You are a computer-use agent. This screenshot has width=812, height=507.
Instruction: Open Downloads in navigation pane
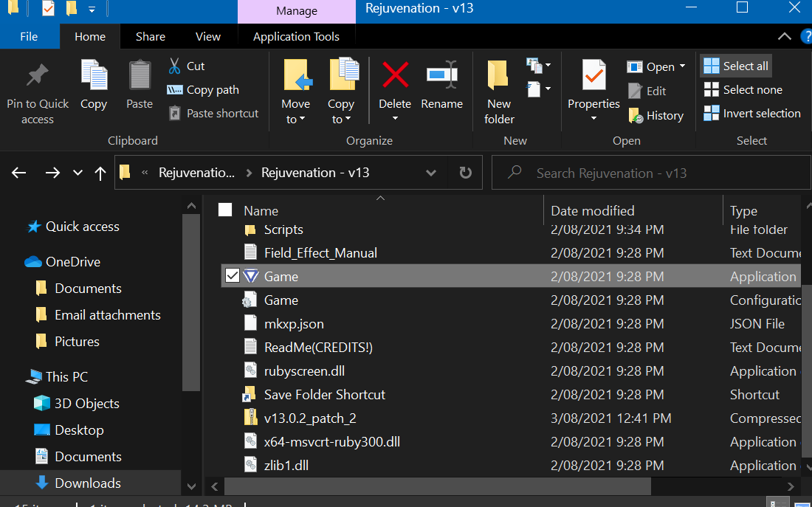click(x=88, y=483)
